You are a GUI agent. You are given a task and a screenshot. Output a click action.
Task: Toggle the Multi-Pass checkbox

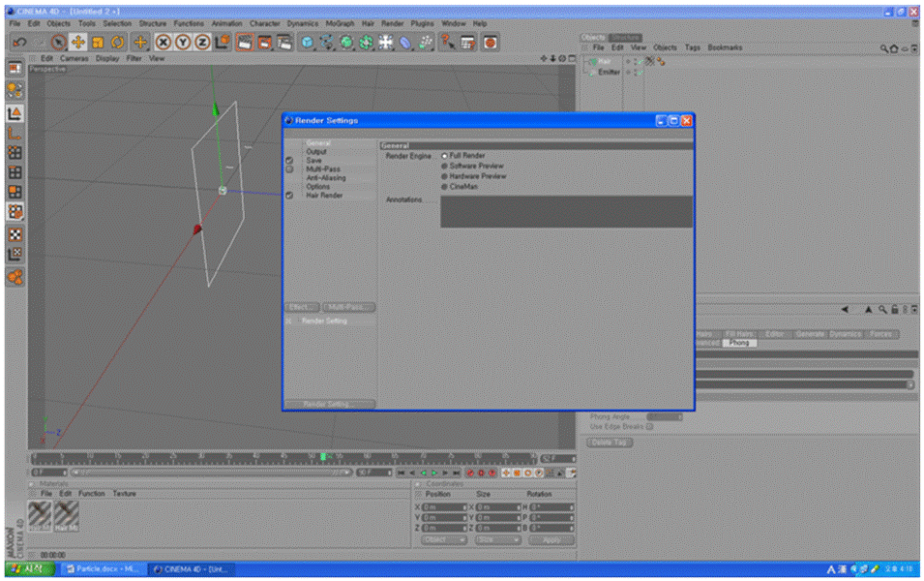pyautogui.click(x=289, y=169)
